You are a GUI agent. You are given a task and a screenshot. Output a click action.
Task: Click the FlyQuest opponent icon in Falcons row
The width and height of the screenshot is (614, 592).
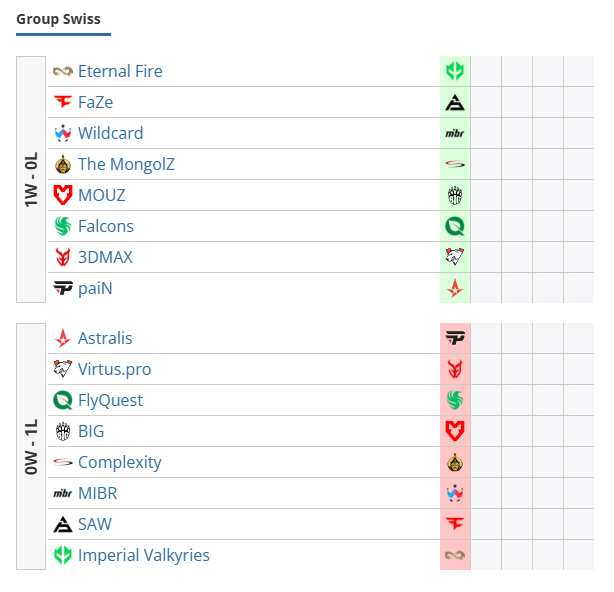[x=455, y=226]
